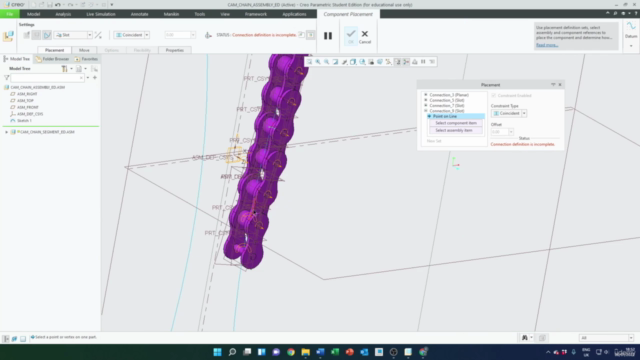Click the View Manager icon
The height and width of the screenshot is (360, 640).
[371, 62]
